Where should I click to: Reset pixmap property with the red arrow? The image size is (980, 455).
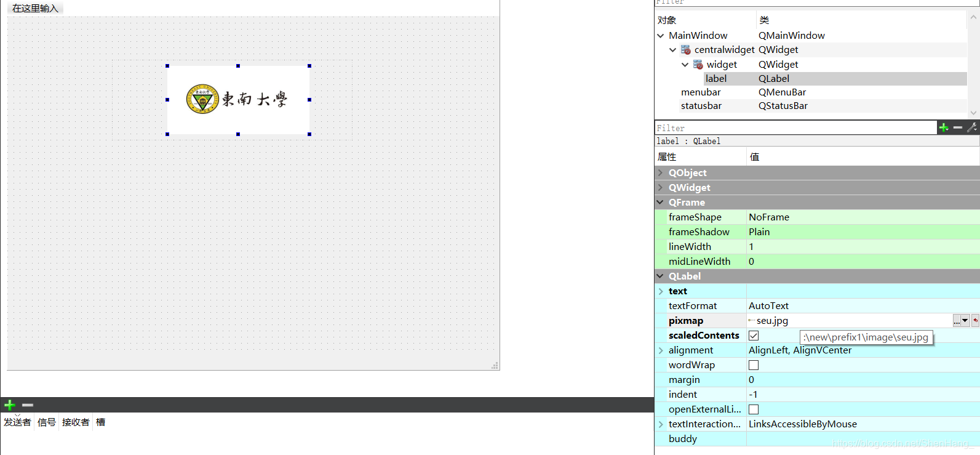[976, 321]
